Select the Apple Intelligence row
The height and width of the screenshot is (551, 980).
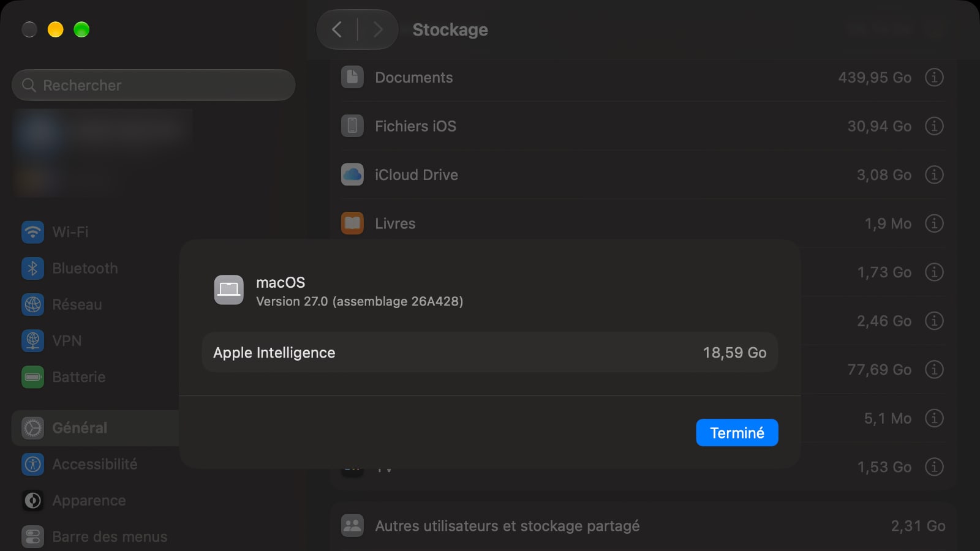490,353
